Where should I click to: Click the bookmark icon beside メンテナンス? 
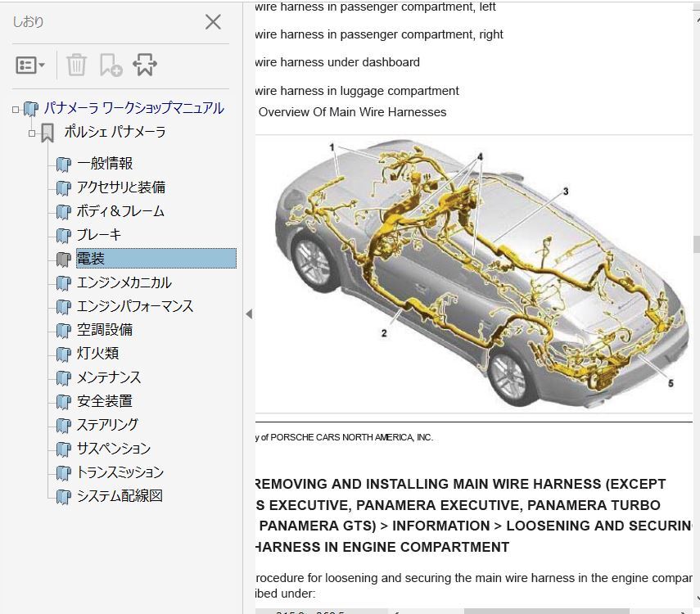pos(63,378)
